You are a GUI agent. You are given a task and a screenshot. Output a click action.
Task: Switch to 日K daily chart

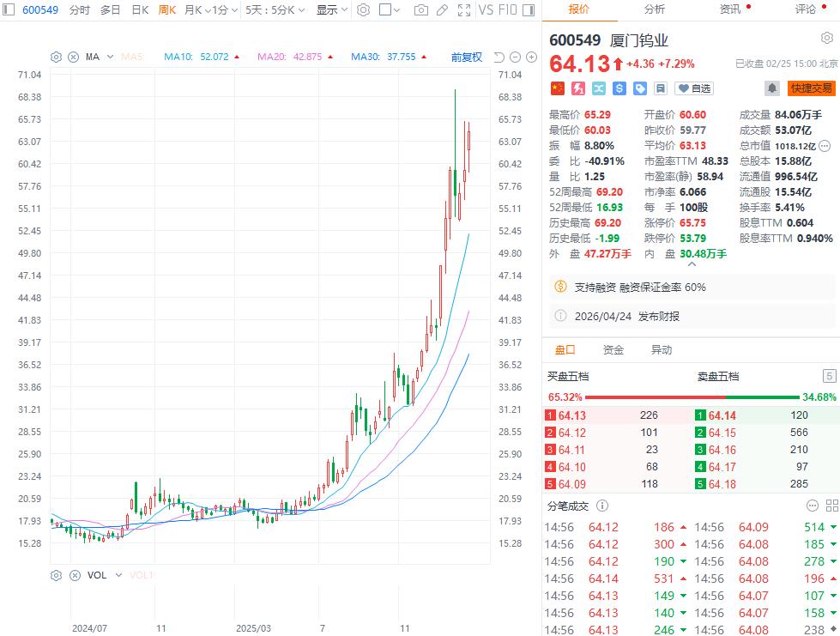tap(140, 9)
